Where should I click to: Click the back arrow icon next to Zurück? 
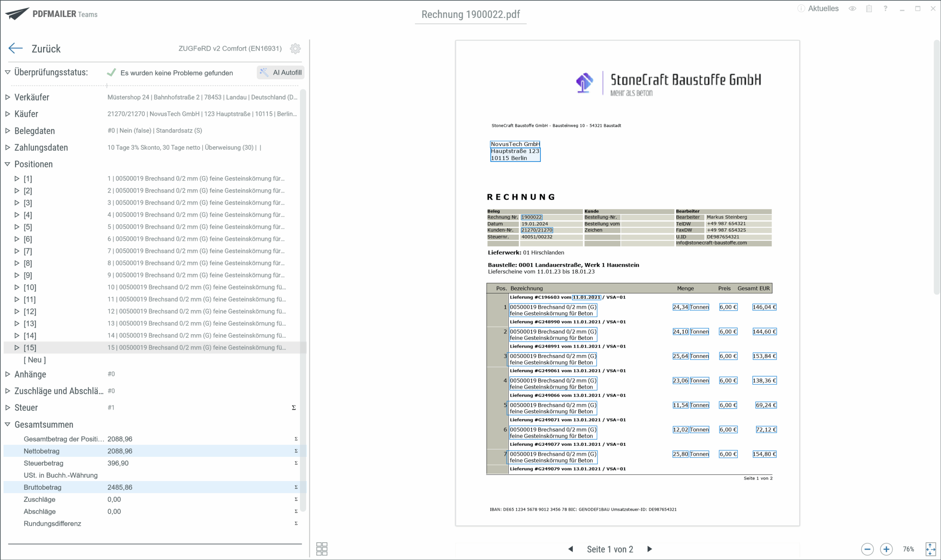pyautogui.click(x=15, y=48)
